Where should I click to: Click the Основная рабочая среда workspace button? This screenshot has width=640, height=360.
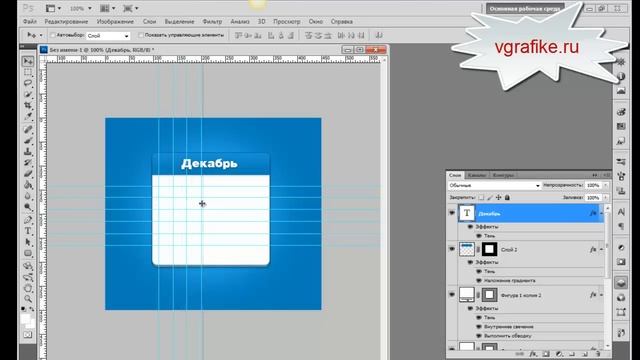(525, 9)
